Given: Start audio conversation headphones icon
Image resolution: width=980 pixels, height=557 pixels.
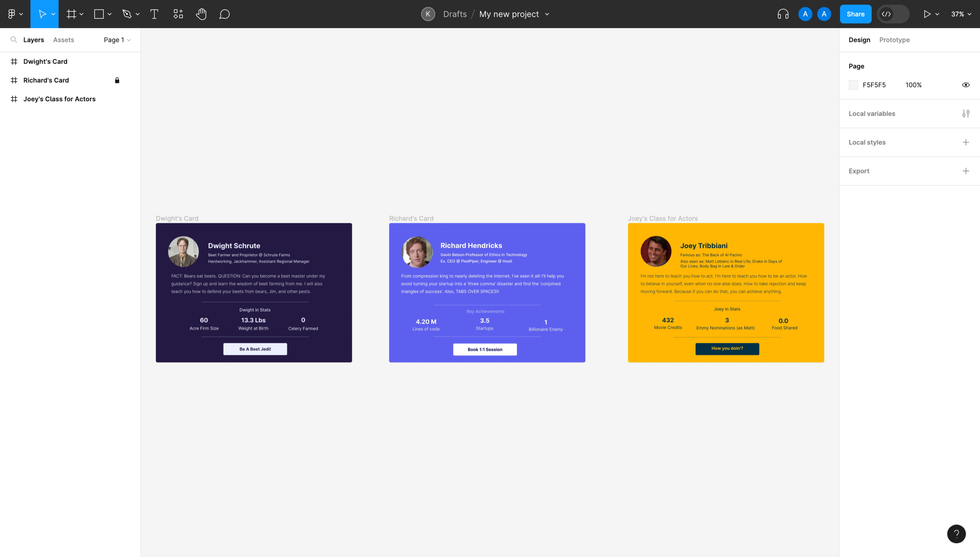Looking at the screenshot, I should 783,14.
